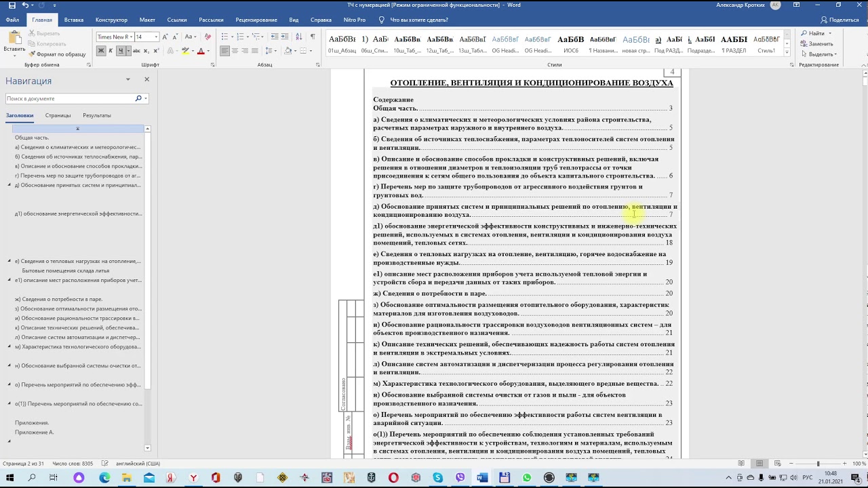Show paragraph marks with the pilcrow icon

tap(313, 37)
